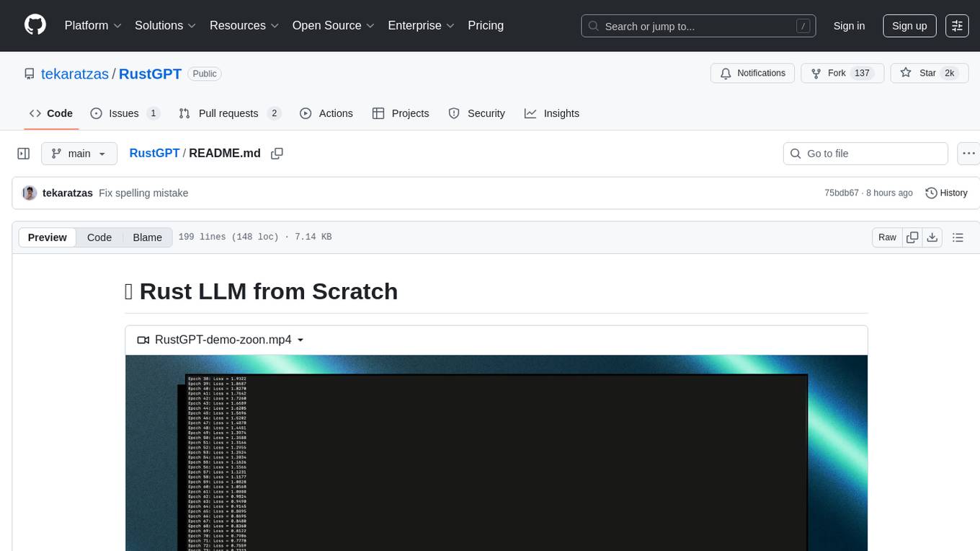This screenshot has height=551, width=980.
Task: Switch to the Actions tab
Action: pos(326,113)
